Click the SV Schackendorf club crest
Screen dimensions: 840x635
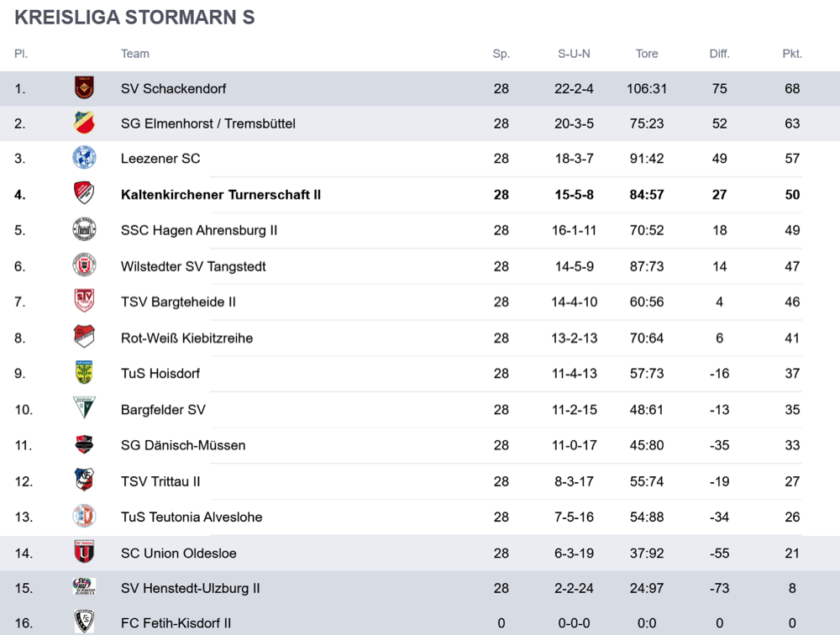pos(84,88)
